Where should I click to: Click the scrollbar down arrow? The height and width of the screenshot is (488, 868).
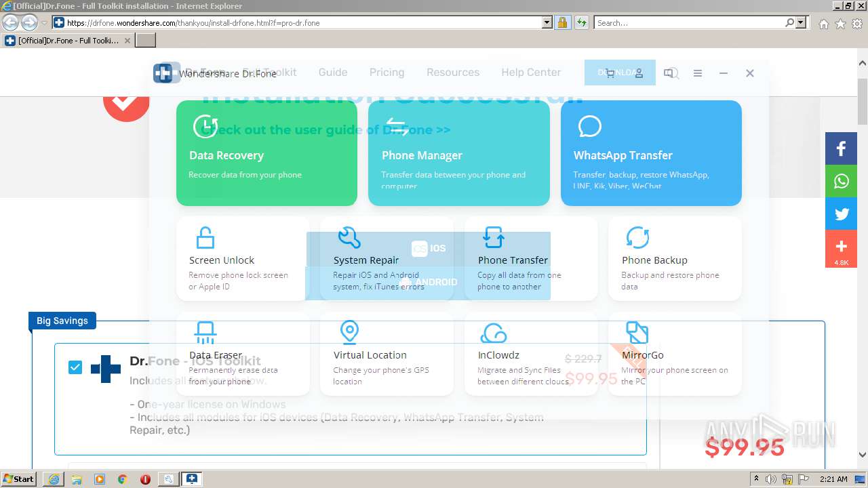click(863, 456)
